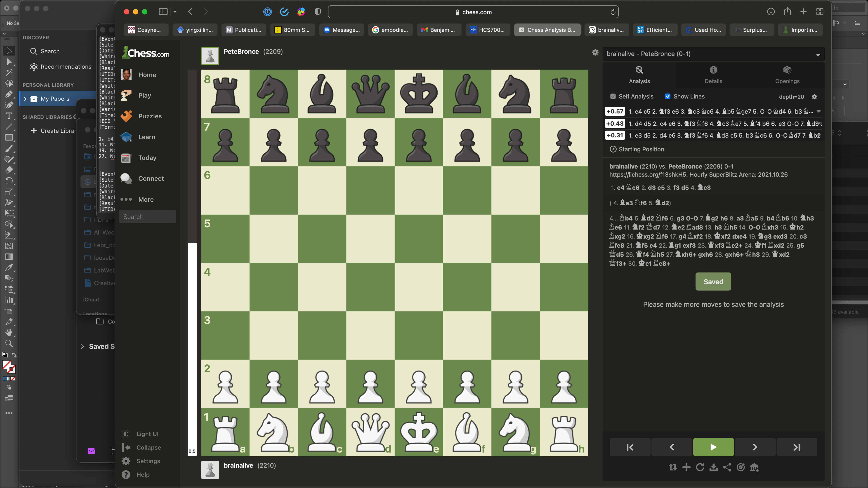The height and width of the screenshot is (488, 868).
Task: Select the Gradient tool in Illustrator
Action: [9, 257]
